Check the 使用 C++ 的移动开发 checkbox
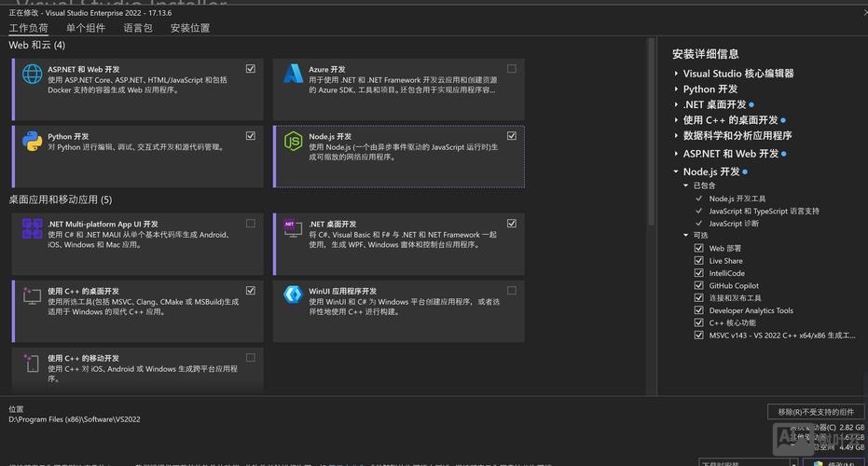This screenshot has height=466, width=868. point(251,358)
